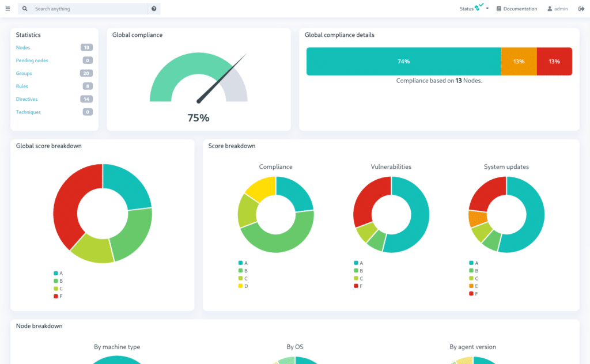Click red F slice of Vulnerabilities donut
590x364 pixels.
tap(367, 199)
